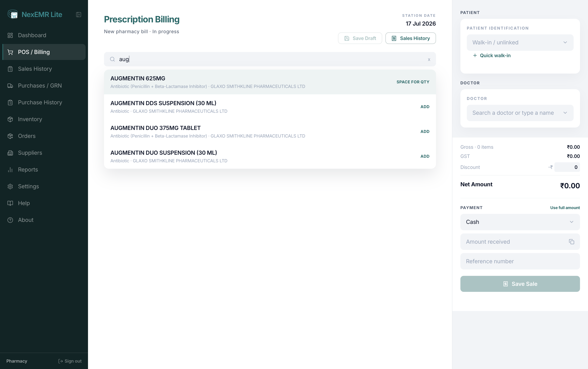Clear the search with the x icon
The width and height of the screenshot is (588, 369).
(x=429, y=60)
